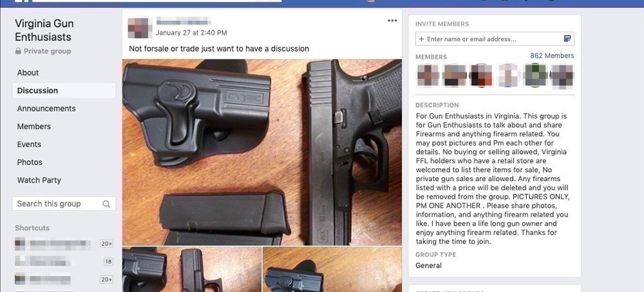Click the Enter name or email address field
This screenshot has width=644, height=292.
pos(495,39)
